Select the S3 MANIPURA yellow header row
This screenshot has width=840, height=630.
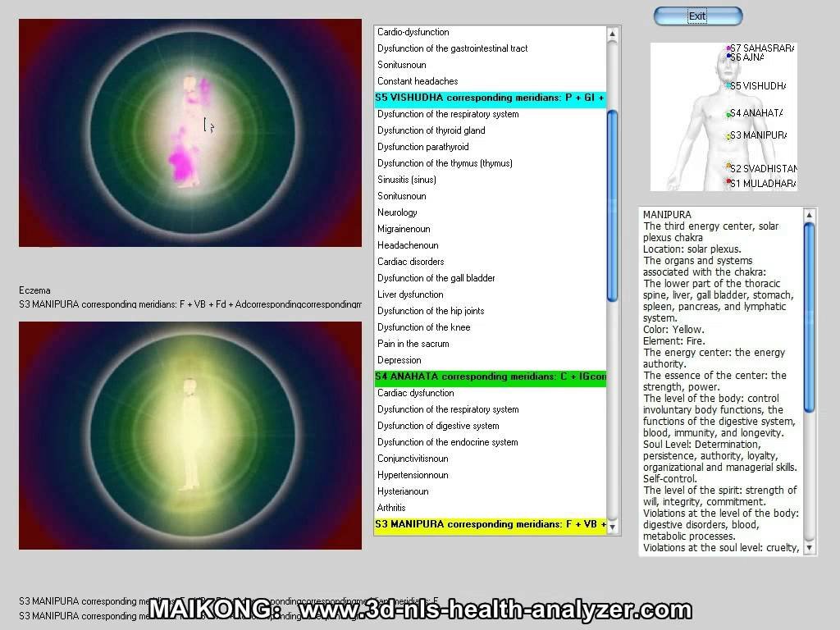[490, 524]
